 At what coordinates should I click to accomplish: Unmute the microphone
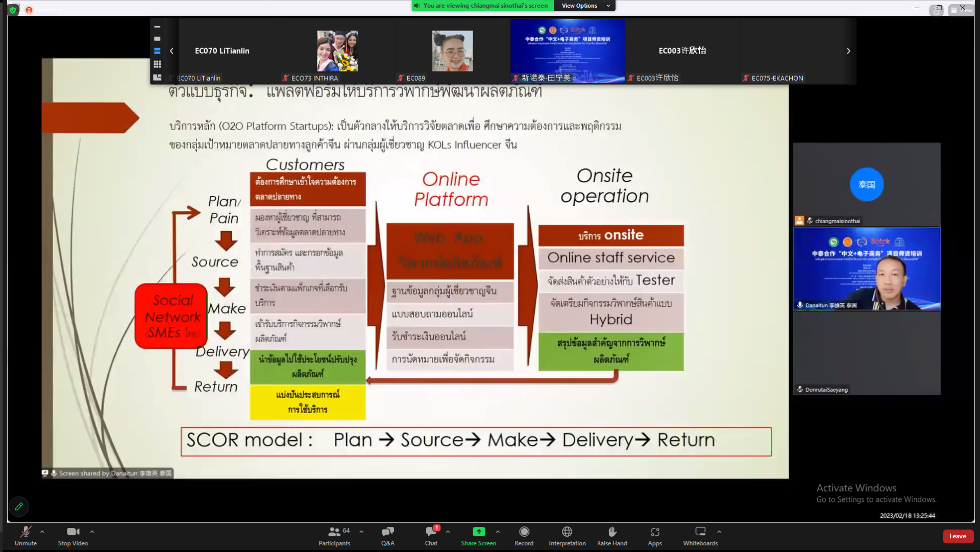[x=26, y=536]
